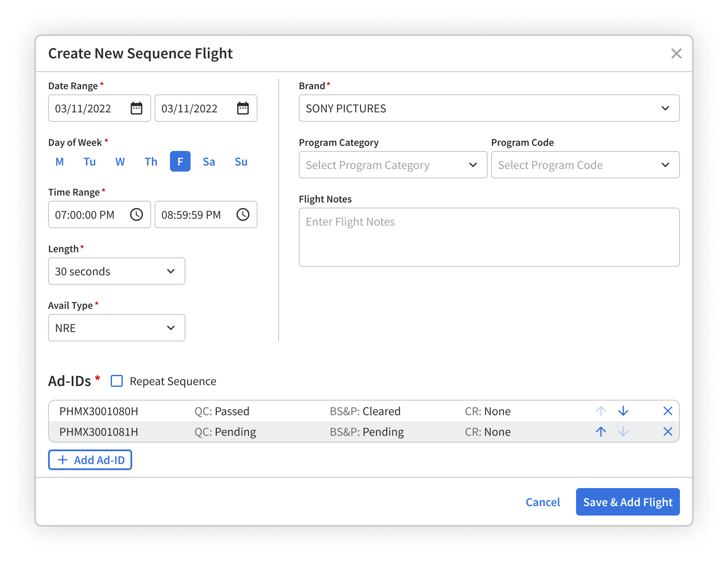Image resolution: width=728 pixels, height=561 pixels.
Task: Open the Select Program Category dropdown
Action: (x=392, y=165)
